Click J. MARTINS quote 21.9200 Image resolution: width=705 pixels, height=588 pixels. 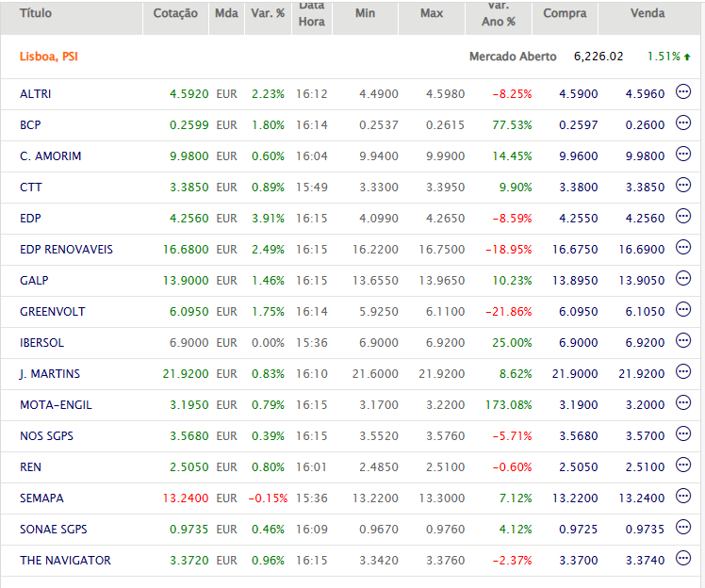click(x=186, y=373)
